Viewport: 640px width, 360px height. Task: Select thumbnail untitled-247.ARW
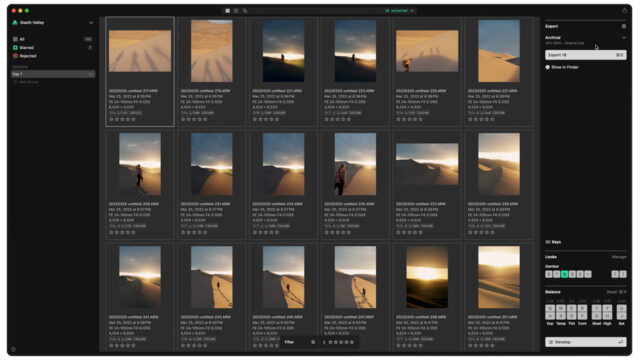[x=355, y=277]
